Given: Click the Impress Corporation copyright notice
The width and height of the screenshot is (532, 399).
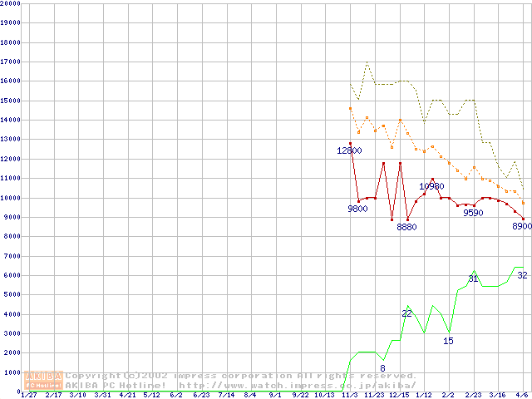Looking at the screenshot, I should point(241,376).
